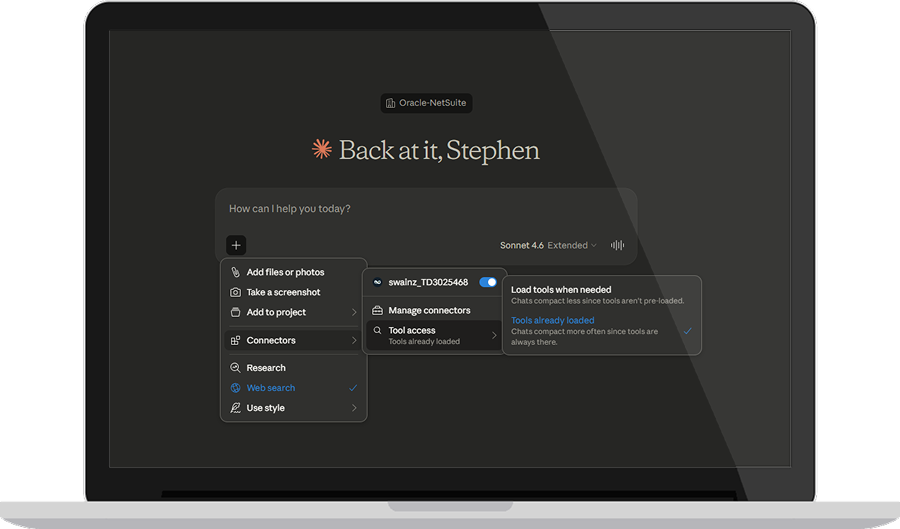
Task: Click the Manage connectors toolbox icon
Action: point(377,310)
